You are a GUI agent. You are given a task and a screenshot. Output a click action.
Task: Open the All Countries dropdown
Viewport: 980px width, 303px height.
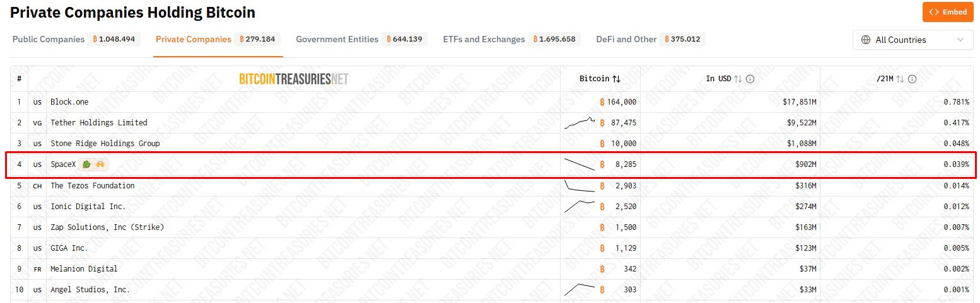(912, 40)
